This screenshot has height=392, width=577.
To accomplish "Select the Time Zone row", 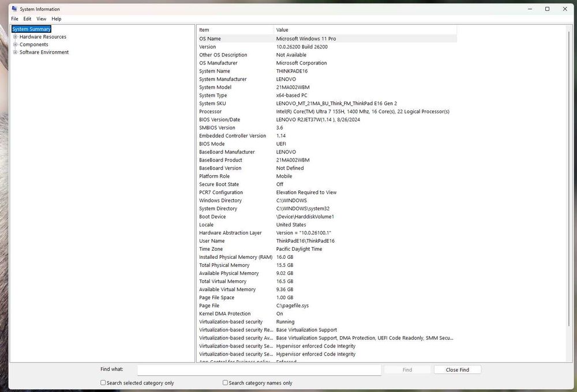I will tap(327, 249).
